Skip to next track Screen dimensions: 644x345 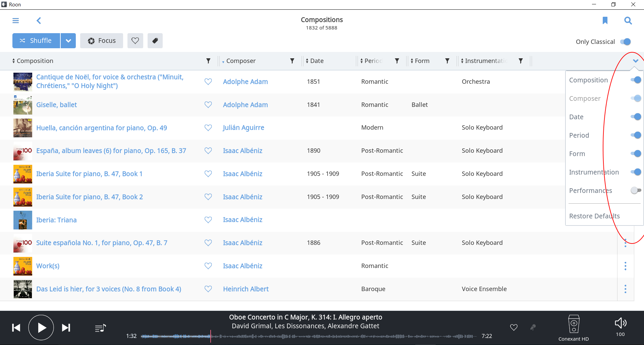click(66, 328)
